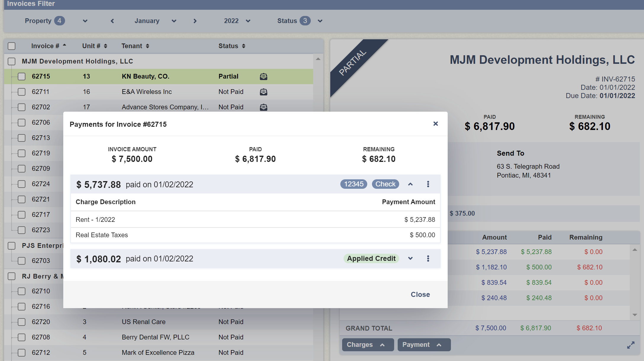Viewport: 644px width, 361px height.
Task: Collapse the $5,737.88 payment details
Action: 410,184
